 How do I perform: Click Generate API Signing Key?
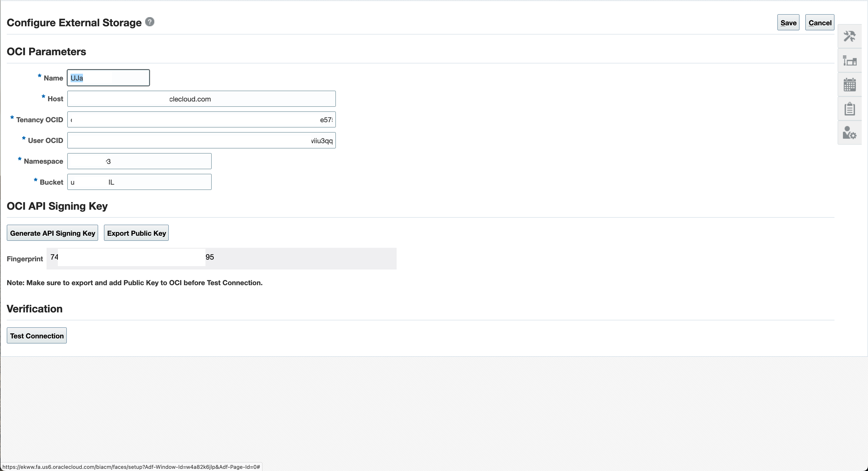[x=52, y=232]
